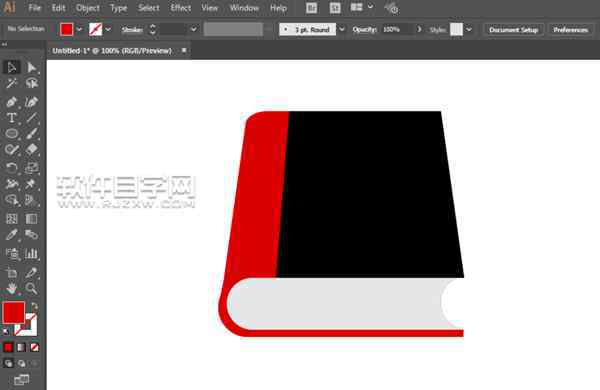Select the Direct Selection tool
600x390 pixels.
click(31, 68)
